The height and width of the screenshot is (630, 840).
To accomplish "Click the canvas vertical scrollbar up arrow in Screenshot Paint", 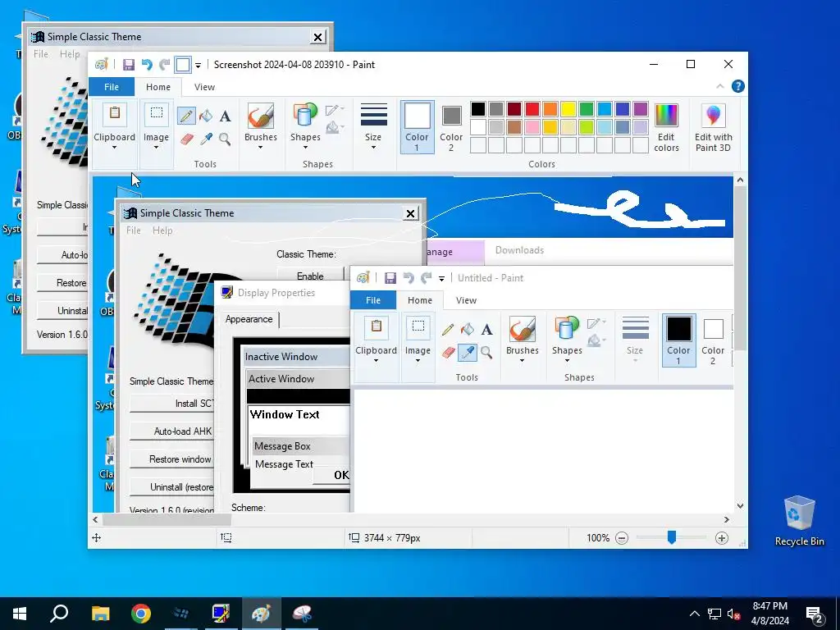I will 740,180.
